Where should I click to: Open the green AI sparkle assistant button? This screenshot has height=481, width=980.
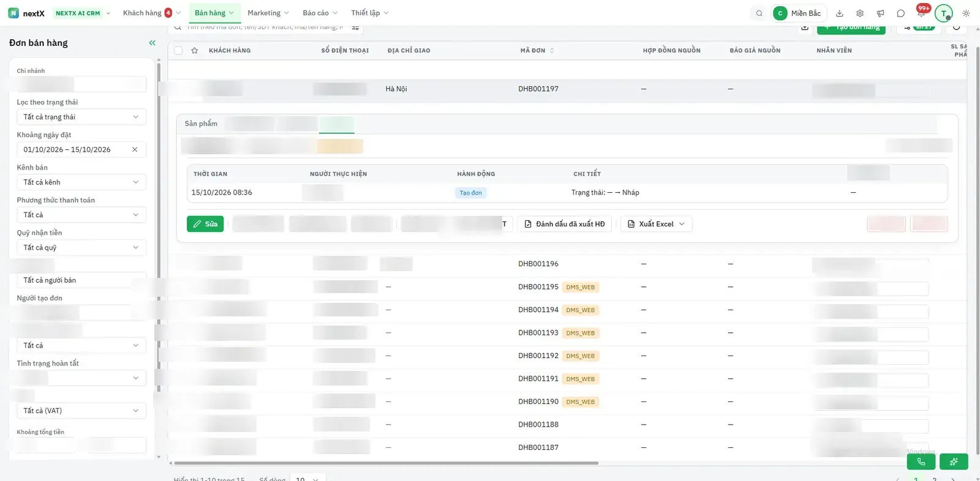(x=954, y=461)
